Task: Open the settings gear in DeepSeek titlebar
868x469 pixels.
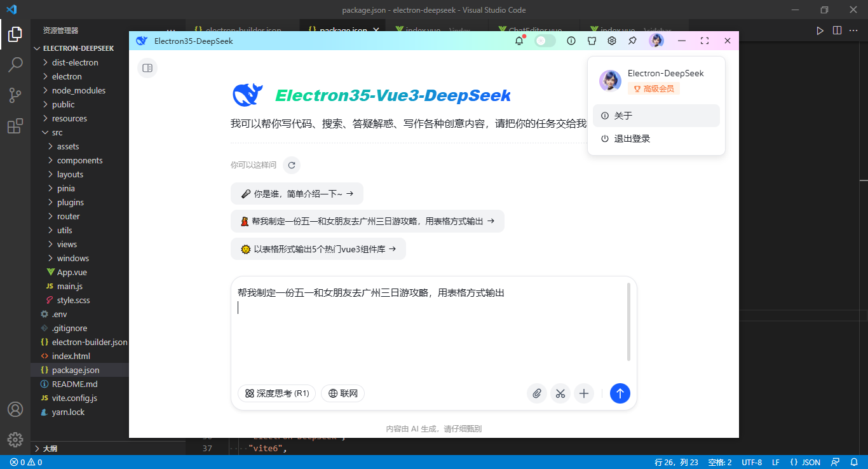Action: [x=612, y=41]
